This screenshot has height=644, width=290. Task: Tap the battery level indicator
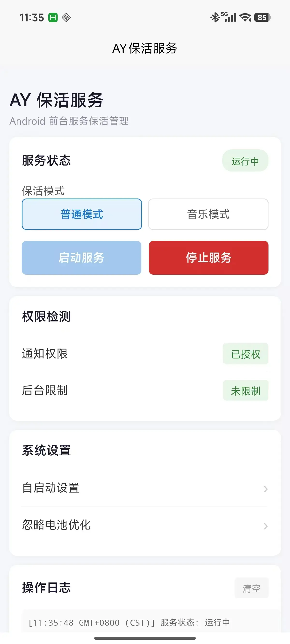(262, 18)
